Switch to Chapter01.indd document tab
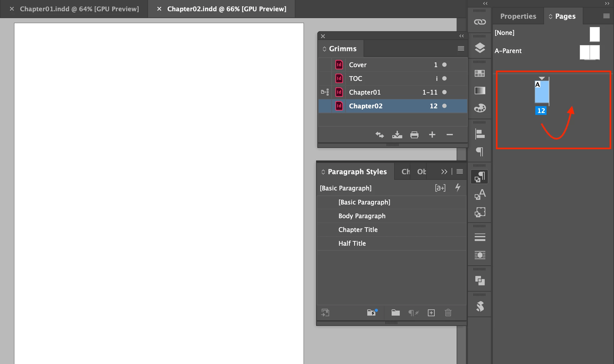 [x=79, y=9]
